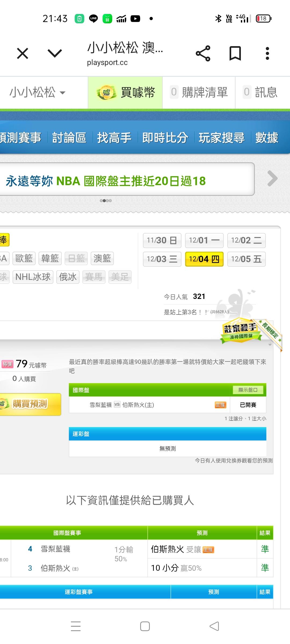Tap the 主推 tag in 國際盤 row
The width and height of the screenshot is (290, 644).
coord(220,405)
